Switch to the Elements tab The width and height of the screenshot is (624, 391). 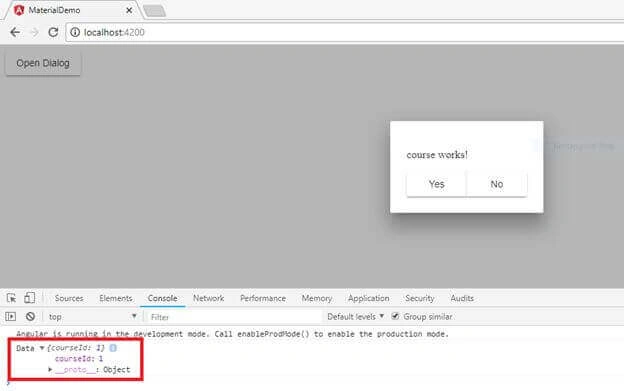[116, 298]
